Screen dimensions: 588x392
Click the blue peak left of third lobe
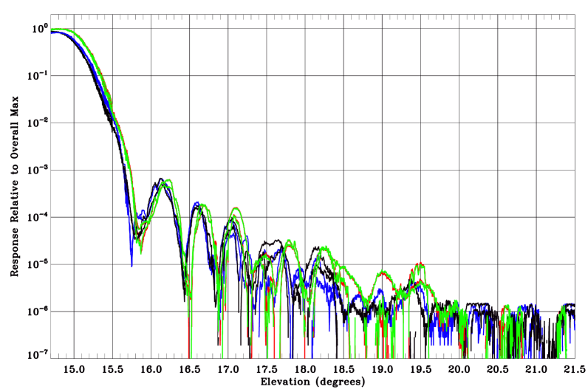click(196, 203)
